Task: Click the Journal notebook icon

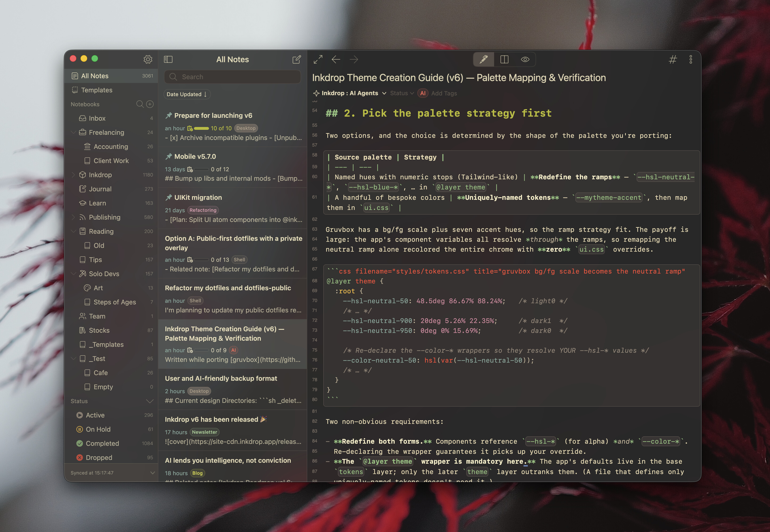Action: 82,189
